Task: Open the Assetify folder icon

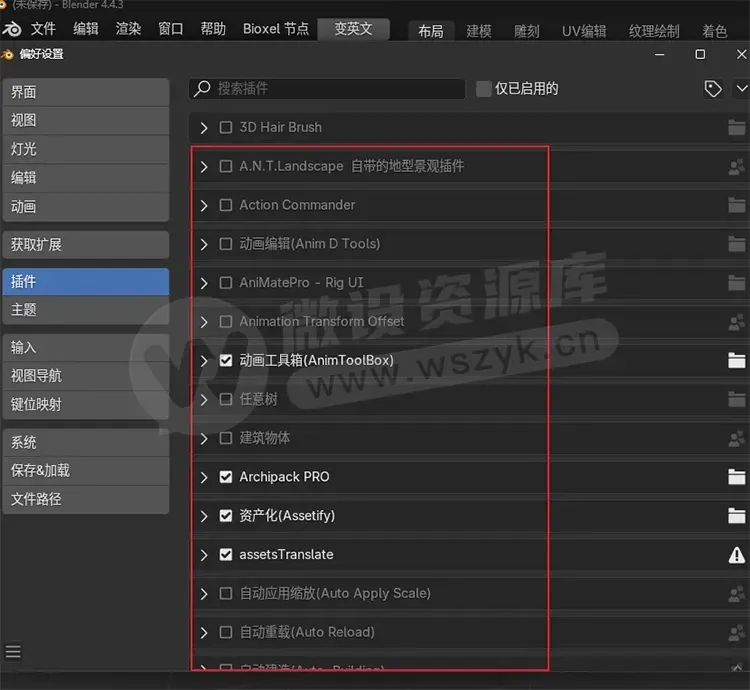Action: click(736, 516)
